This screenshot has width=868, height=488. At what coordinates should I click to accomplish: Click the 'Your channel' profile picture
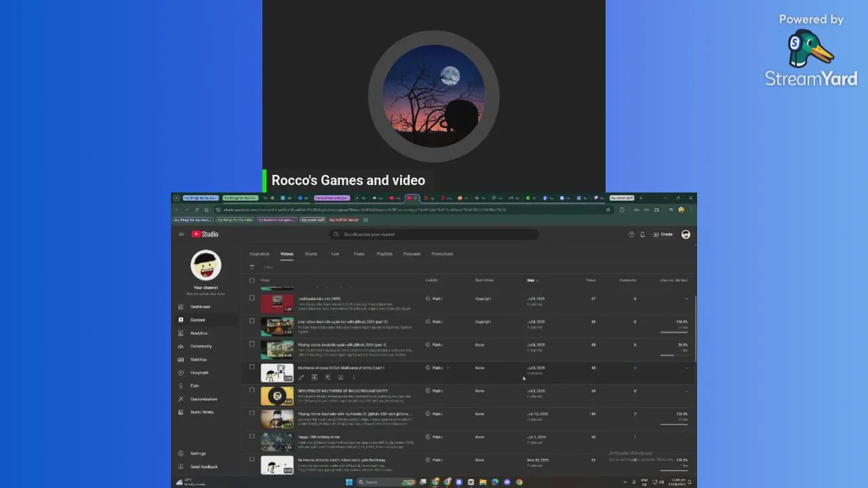(x=205, y=266)
